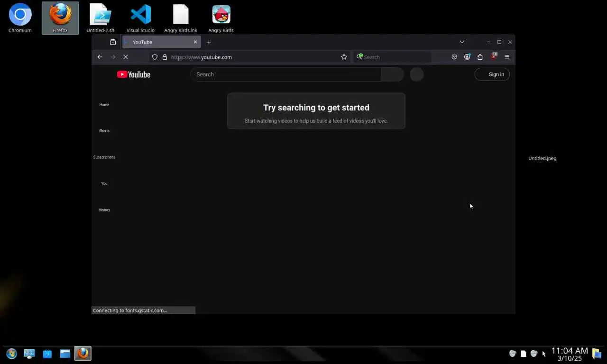Viewport: 607px width, 364px height.
Task: Expand the list all tabs dropdown
Action: pyautogui.click(x=462, y=42)
